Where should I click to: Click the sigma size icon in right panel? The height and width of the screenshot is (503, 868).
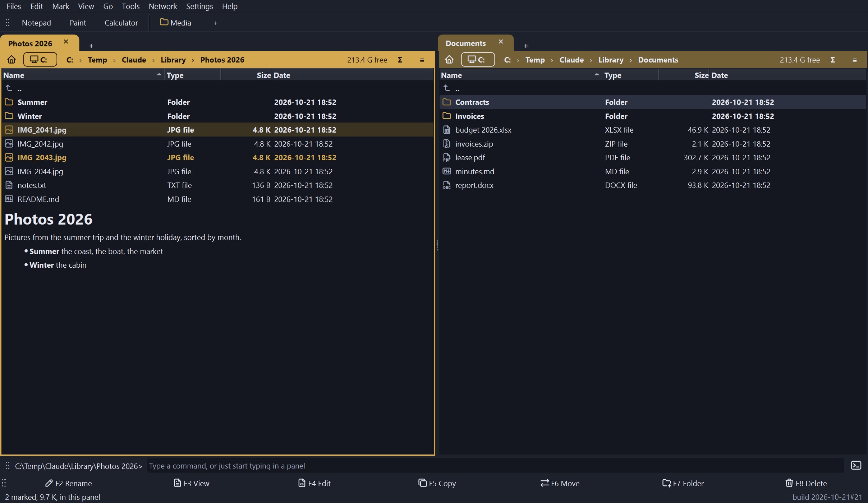click(832, 60)
